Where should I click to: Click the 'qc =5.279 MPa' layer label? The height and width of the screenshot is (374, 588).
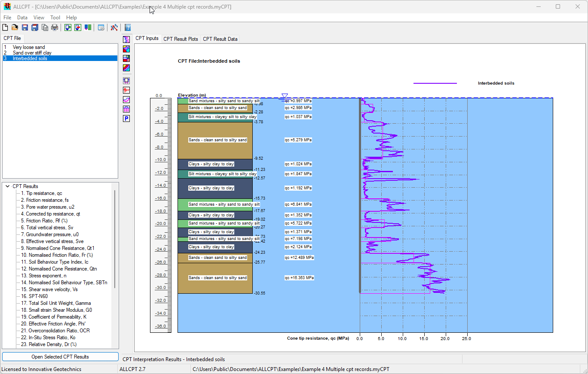coord(298,140)
